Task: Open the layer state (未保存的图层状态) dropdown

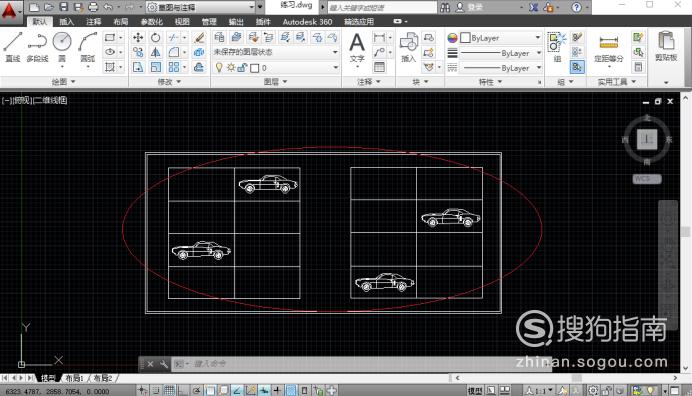Action: (x=275, y=52)
